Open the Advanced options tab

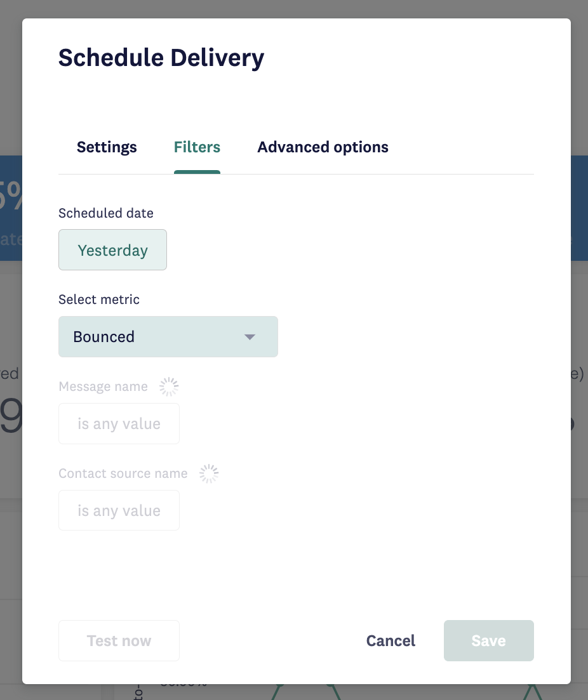[x=323, y=147]
